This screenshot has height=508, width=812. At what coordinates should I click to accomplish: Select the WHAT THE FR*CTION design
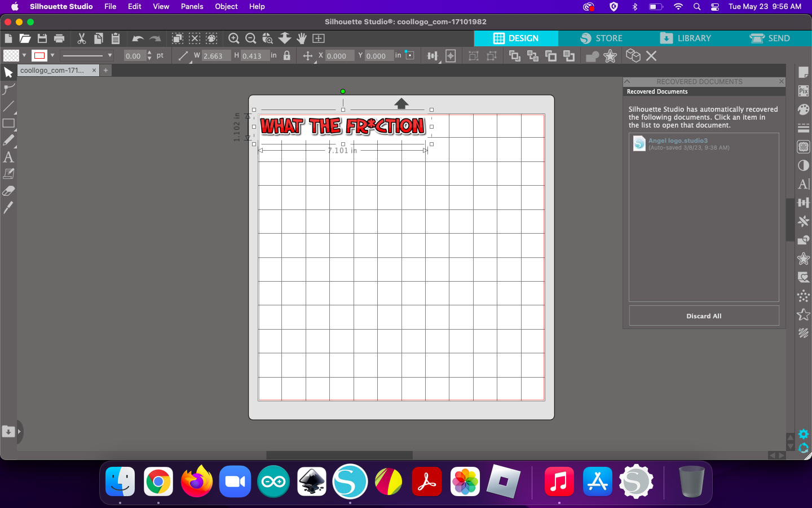click(x=343, y=126)
